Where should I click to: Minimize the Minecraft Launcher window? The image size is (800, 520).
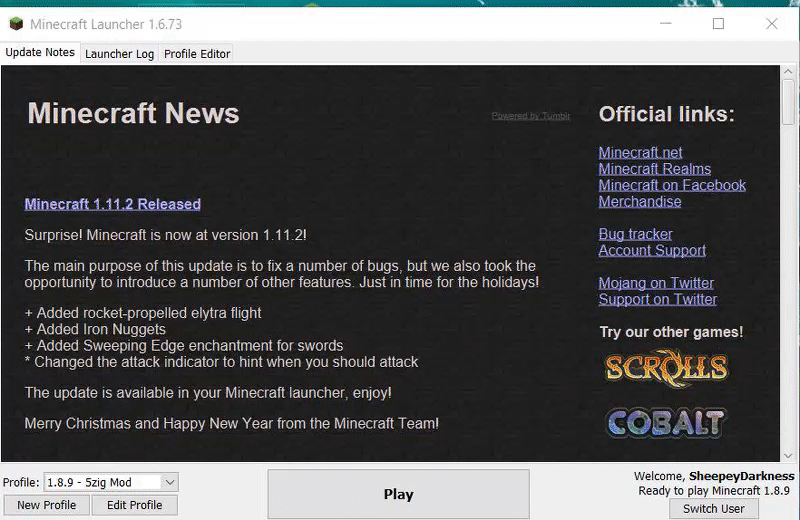click(x=665, y=23)
